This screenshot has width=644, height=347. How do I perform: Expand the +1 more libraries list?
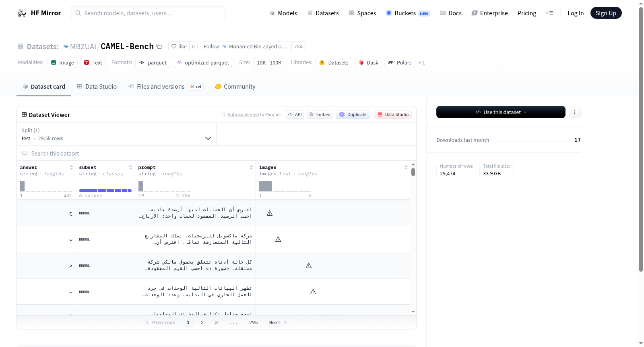(421, 63)
